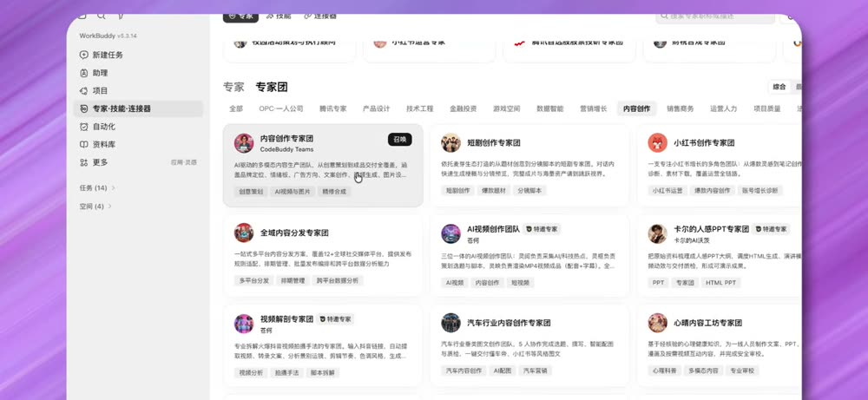Click the 视频解剖专家团 avatar

(244, 324)
